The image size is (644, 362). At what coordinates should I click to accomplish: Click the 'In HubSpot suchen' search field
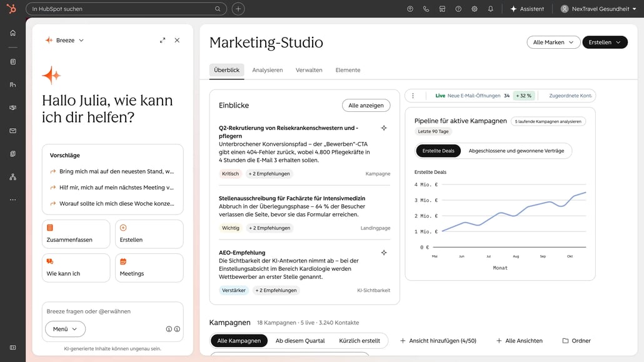pos(126,9)
